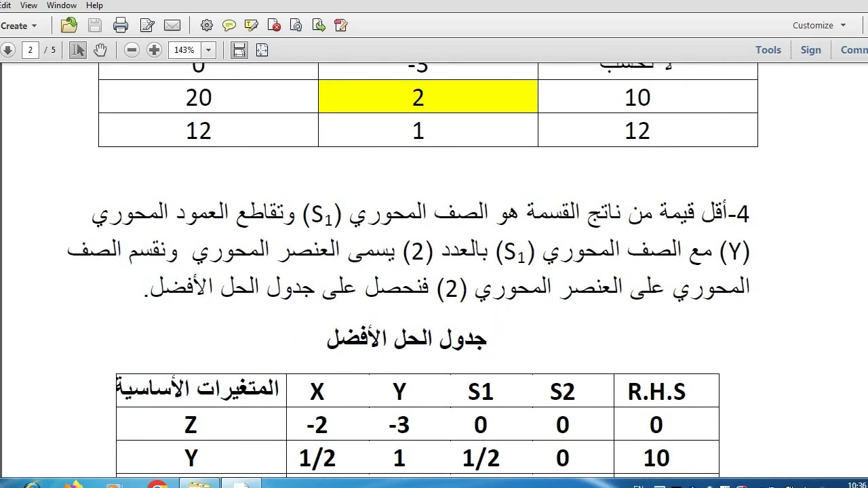Click the 1/2 value under S1 column
This screenshot has width=868, height=488.
[481, 457]
